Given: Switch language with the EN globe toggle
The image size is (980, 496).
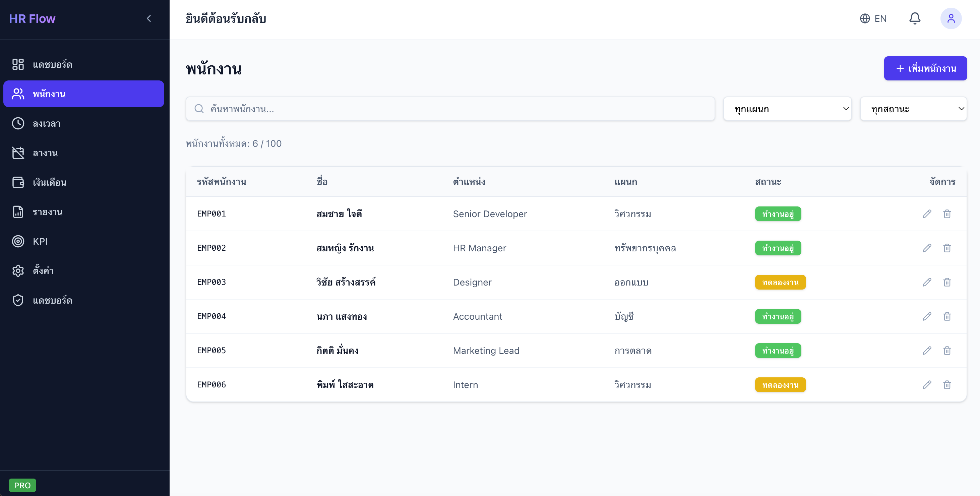Looking at the screenshot, I should (873, 18).
